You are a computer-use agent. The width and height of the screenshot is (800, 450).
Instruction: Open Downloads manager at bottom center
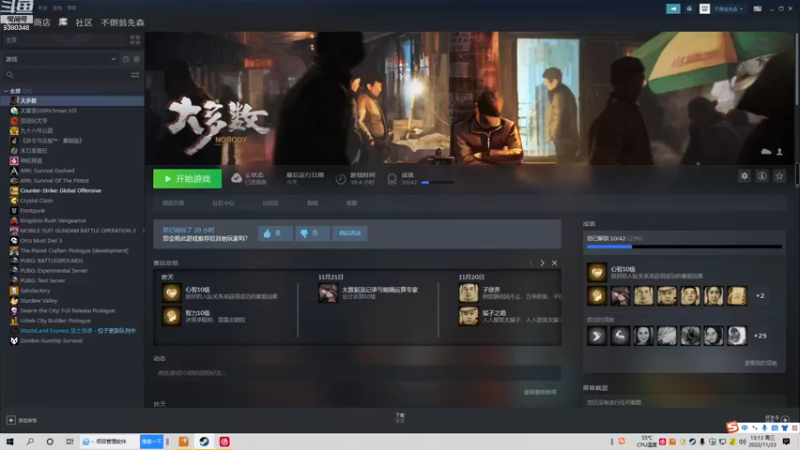[x=400, y=417]
